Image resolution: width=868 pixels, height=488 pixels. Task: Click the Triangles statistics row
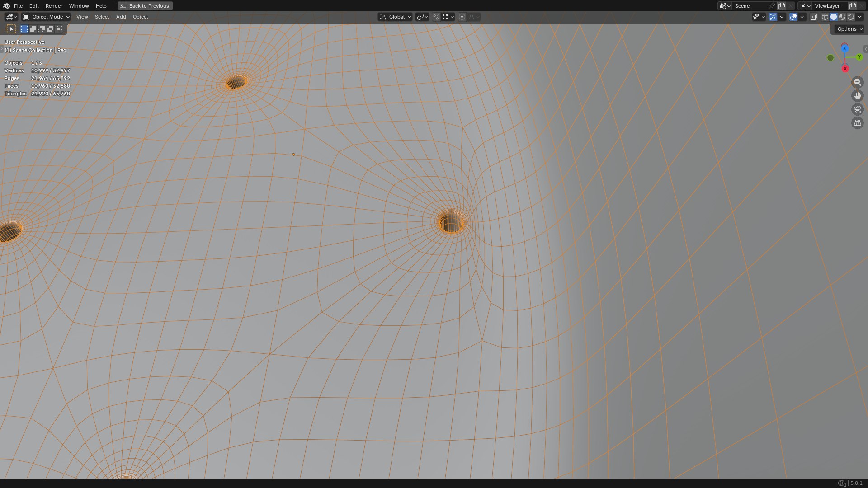point(37,94)
